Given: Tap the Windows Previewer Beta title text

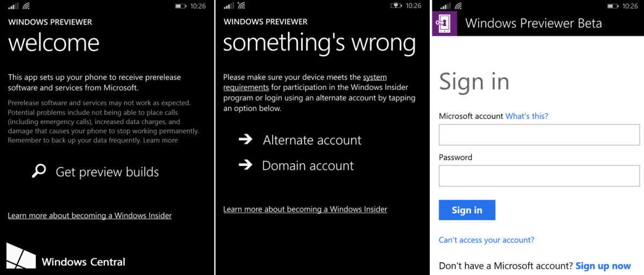Looking at the screenshot, I should coord(533,23).
